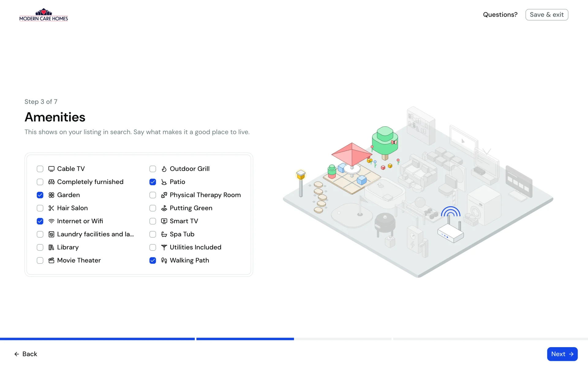
Task: Uncheck the Internet or Wifi checkbox
Action: 40,221
